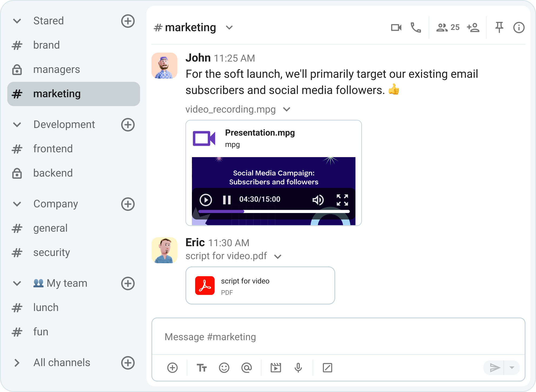Record a voice message
536x392 pixels.
point(298,368)
